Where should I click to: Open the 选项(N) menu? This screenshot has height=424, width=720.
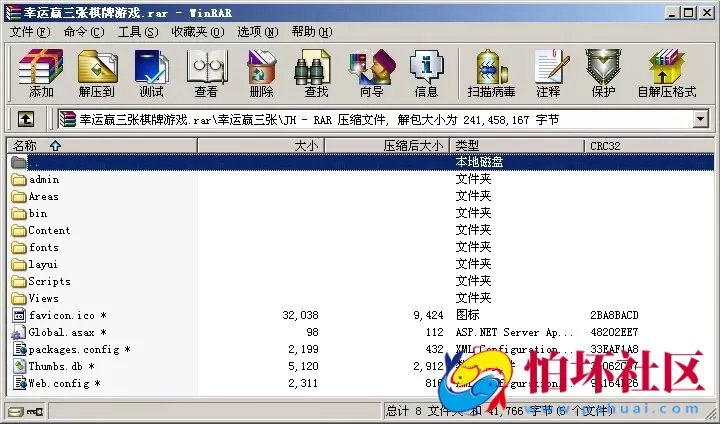coord(258,32)
